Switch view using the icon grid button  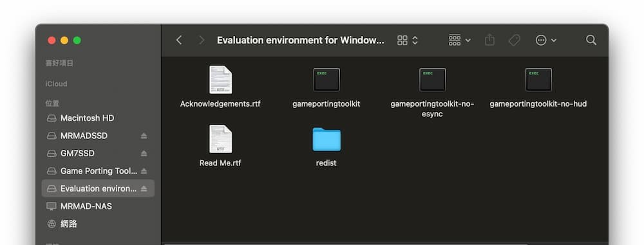coord(408,41)
